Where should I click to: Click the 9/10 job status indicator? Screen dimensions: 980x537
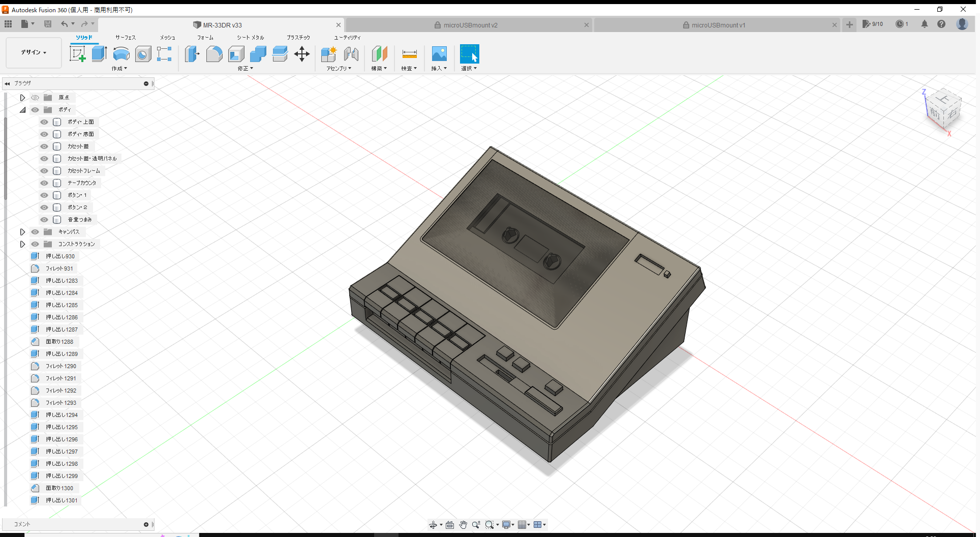click(x=873, y=24)
